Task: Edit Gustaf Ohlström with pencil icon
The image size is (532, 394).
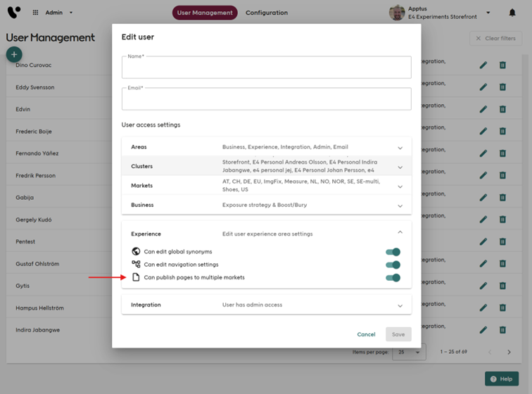Action: 483,263
